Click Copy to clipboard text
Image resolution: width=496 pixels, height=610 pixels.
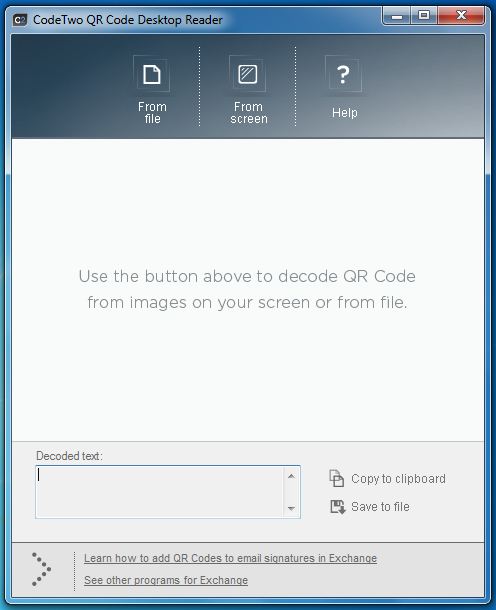click(398, 479)
